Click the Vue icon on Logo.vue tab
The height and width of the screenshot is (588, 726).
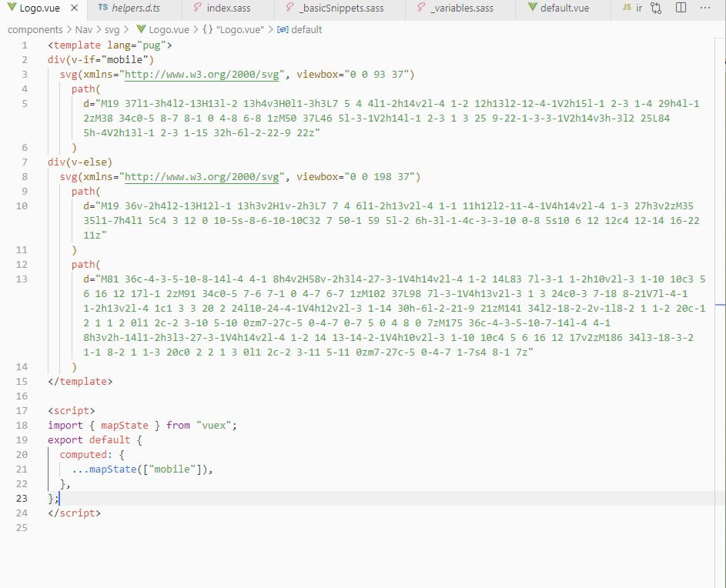pyautogui.click(x=12, y=8)
